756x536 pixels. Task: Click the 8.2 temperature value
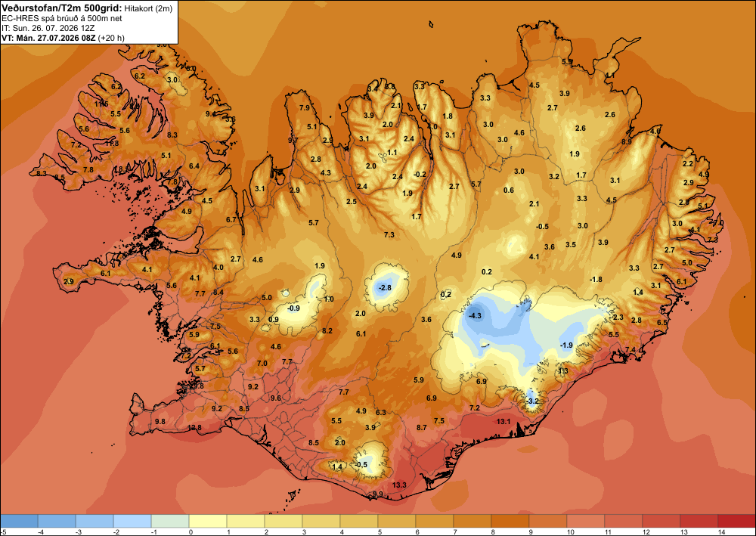pyautogui.click(x=327, y=330)
